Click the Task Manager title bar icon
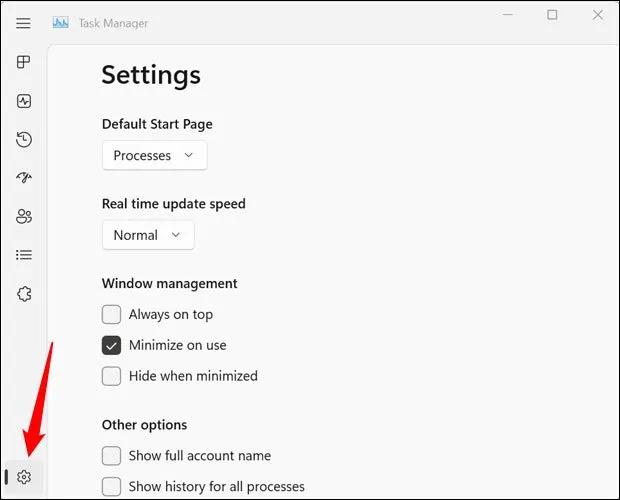 tap(61, 22)
